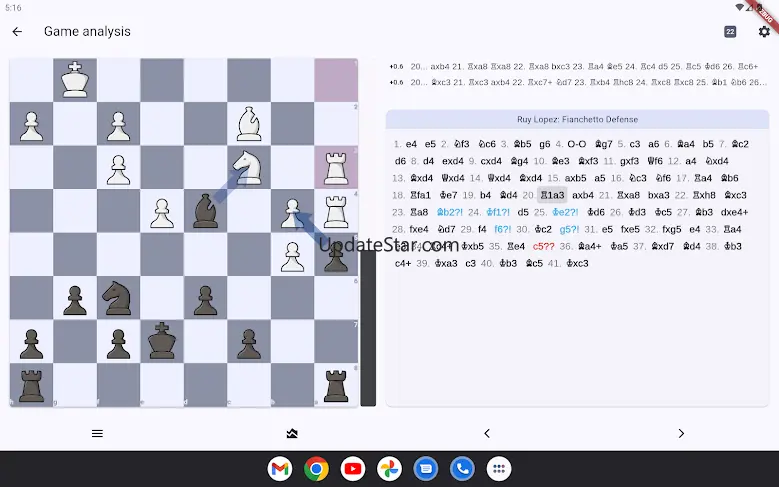Open YouTube from the taskbar

[x=353, y=469]
